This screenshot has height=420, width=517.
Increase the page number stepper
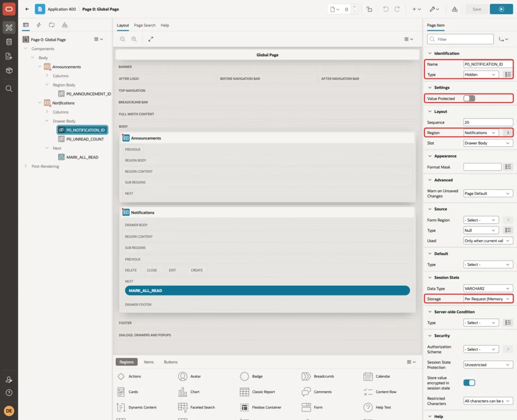click(x=354, y=7)
